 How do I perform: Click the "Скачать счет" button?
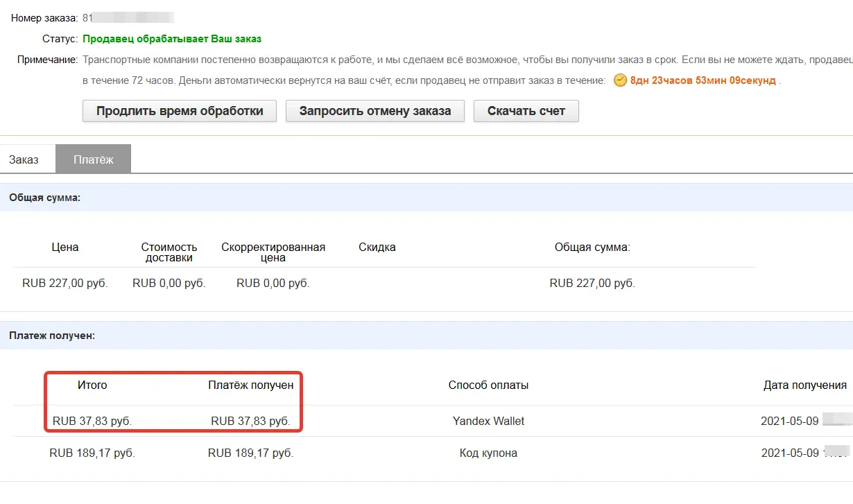click(x=526, y=111)
